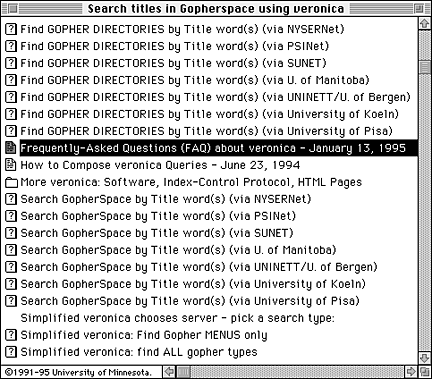This screenshot has height=379, width=432.
Task: Open More veronica: Software, Index-Control Protocol folder
Action: click(191, 182)
